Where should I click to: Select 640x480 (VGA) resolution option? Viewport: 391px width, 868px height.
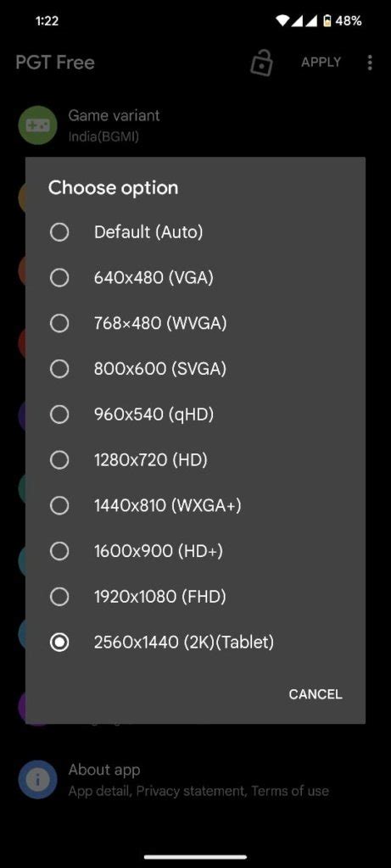(195, 277)
